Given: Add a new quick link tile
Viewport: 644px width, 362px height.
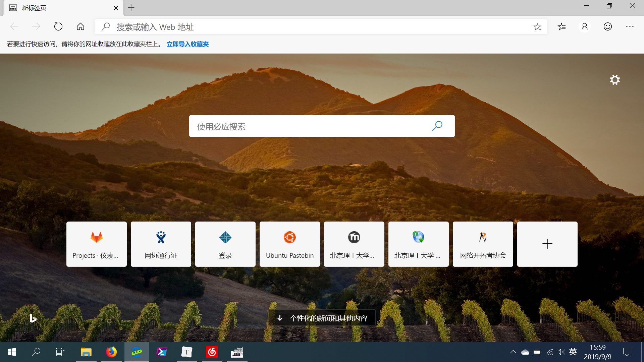Looking at the screenshot, I should [547, 244].
